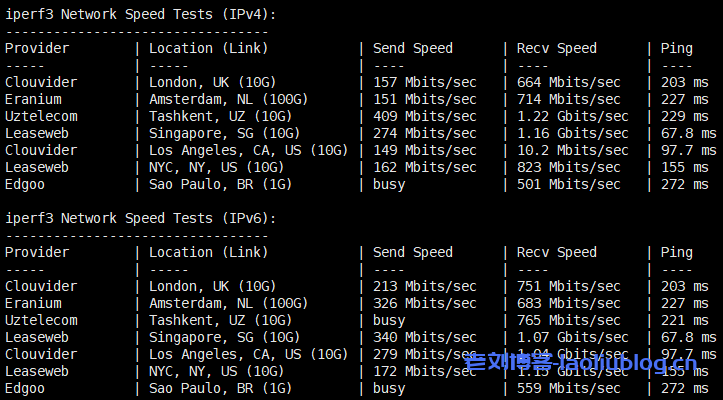Select the 765 Mbits/sec receive speed
723x400 pixels.
click(x=568, y=320)
